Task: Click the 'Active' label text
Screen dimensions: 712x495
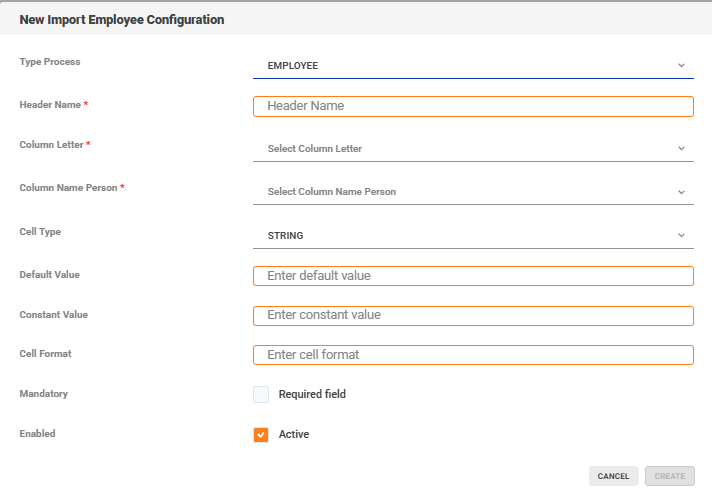Action: (294, 435)
